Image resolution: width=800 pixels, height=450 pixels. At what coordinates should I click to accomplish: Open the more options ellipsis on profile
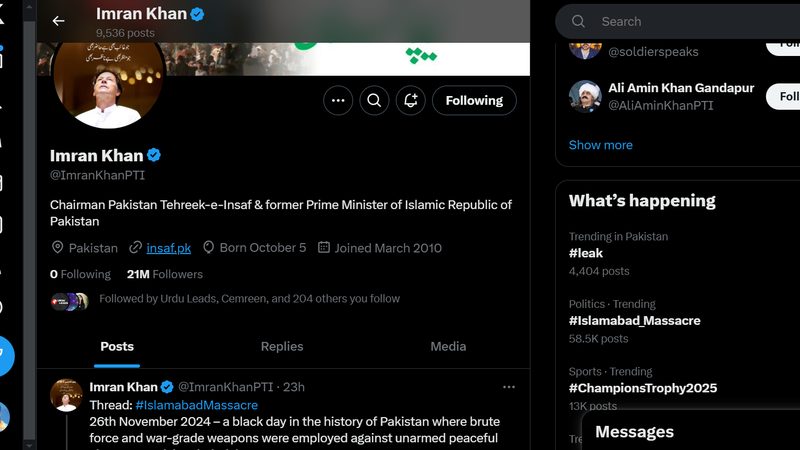click(x=338, y=101)
